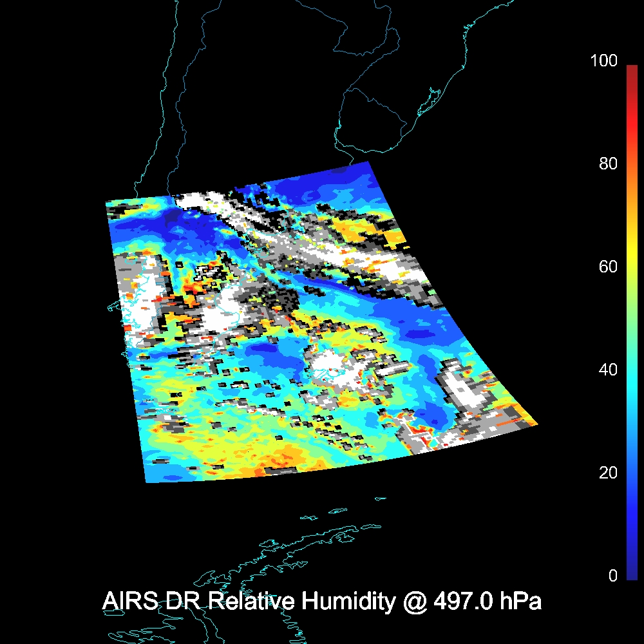Click the '@' symbol in the title
This screenshot has height=644, width=644.
point(413,601)
